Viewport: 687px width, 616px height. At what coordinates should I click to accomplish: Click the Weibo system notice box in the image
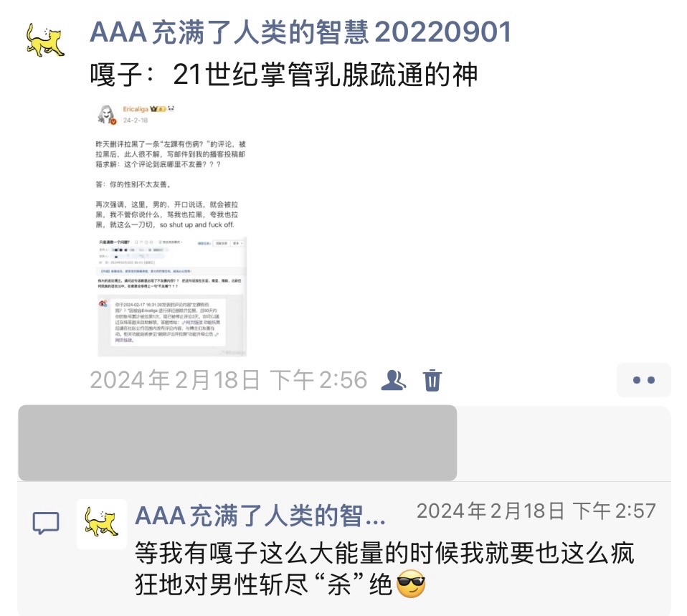point(166,322)
